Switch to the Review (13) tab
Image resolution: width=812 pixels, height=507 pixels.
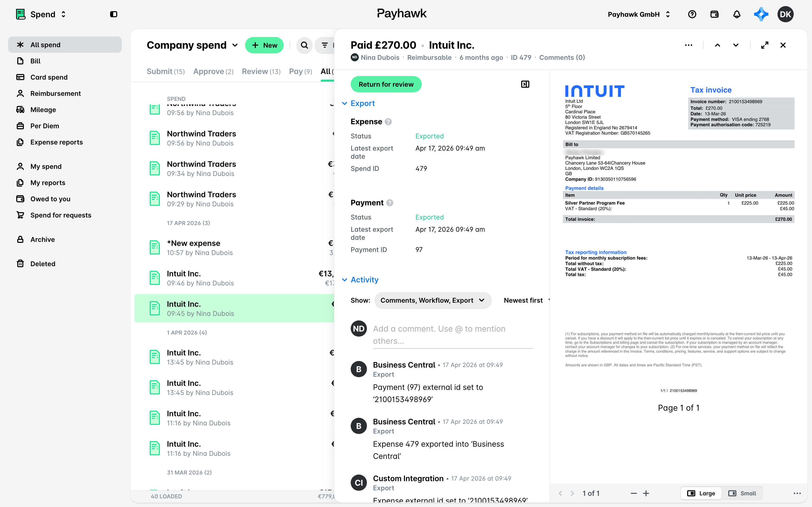coord(261,71)
